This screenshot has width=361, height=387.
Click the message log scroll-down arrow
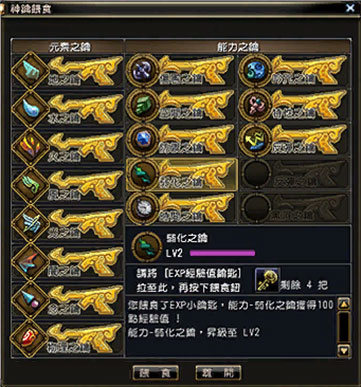click(344, 350)
